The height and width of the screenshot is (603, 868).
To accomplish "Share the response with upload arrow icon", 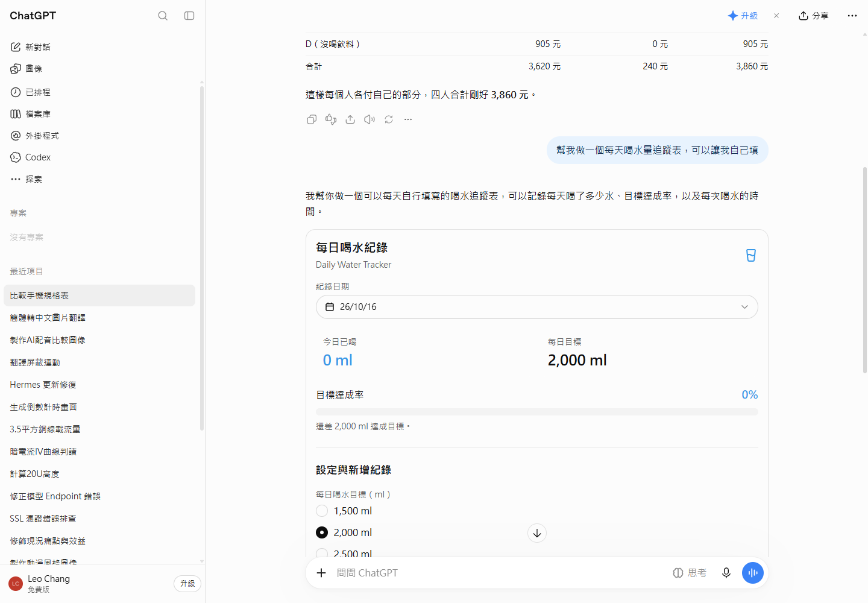I will pos(350,119).
